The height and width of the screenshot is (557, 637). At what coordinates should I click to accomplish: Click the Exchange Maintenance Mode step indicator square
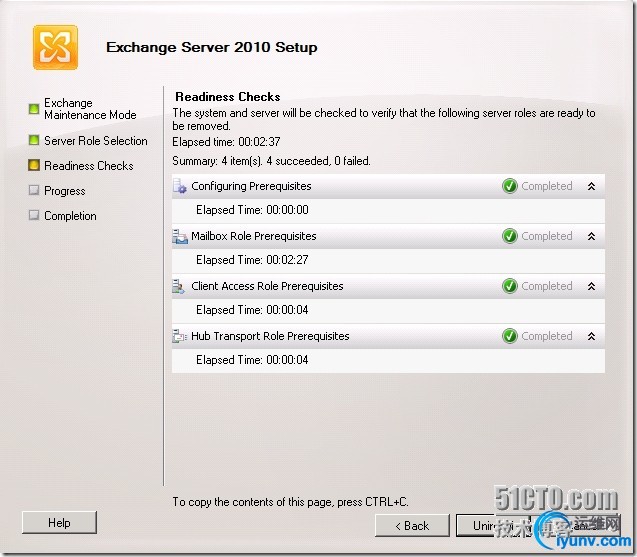(34, 109)
